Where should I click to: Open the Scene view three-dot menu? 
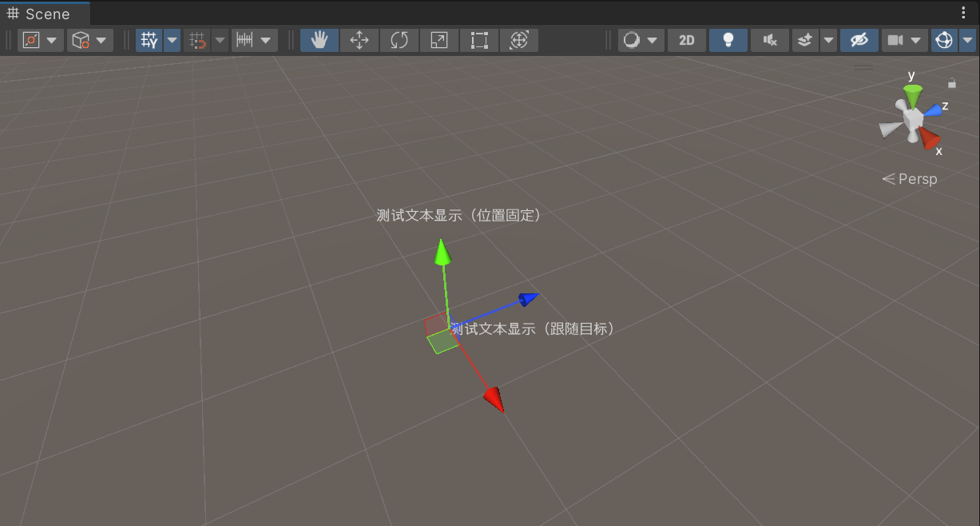point(963,13)
